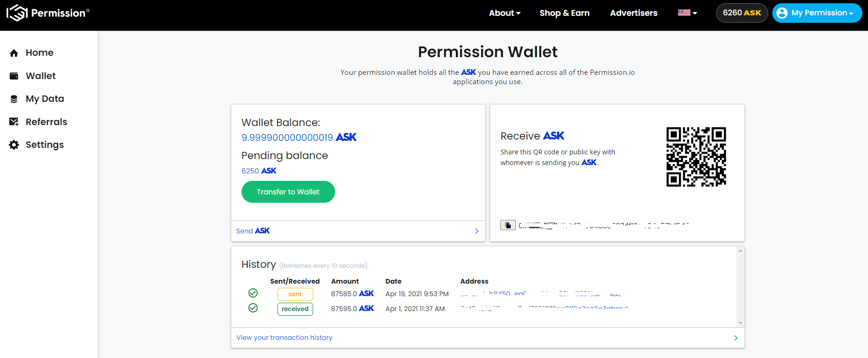The width and height of the screenshot is (868, 358).
Task: Click the Wallet icon in sidebar
Action: point(14,76)
